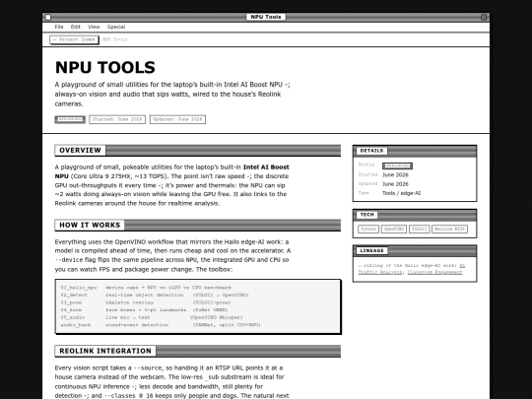The image size is (532, 399).
Task: Click the Updated value 'June 2026' in Details
Action: 395,184
